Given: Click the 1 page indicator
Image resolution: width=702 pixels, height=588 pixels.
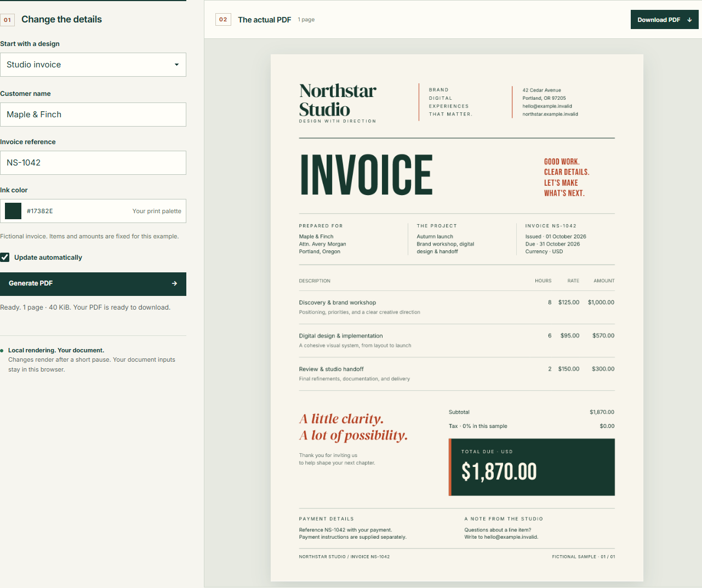Looking at the screenshot, I should (x=306, y=20).
